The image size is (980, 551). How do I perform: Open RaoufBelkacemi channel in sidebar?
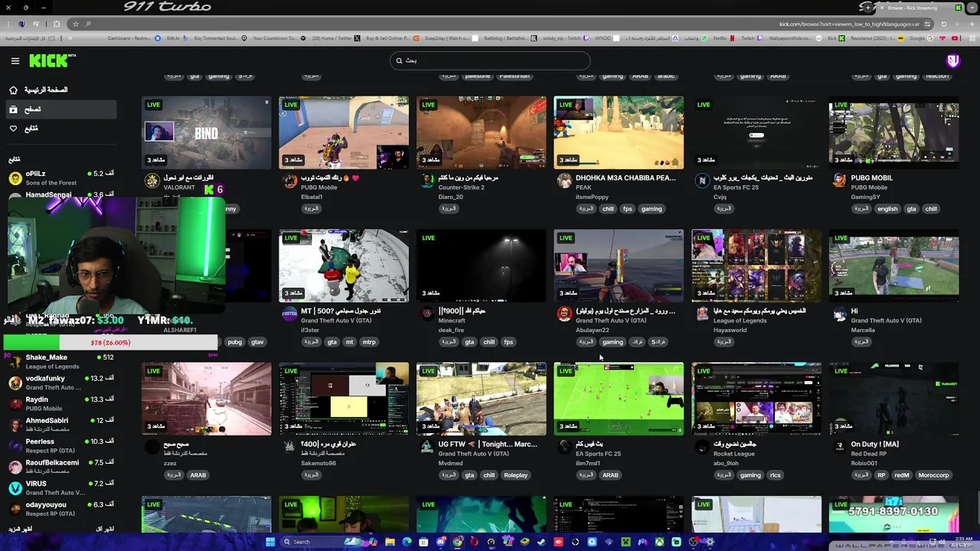[x=61, y=467]
